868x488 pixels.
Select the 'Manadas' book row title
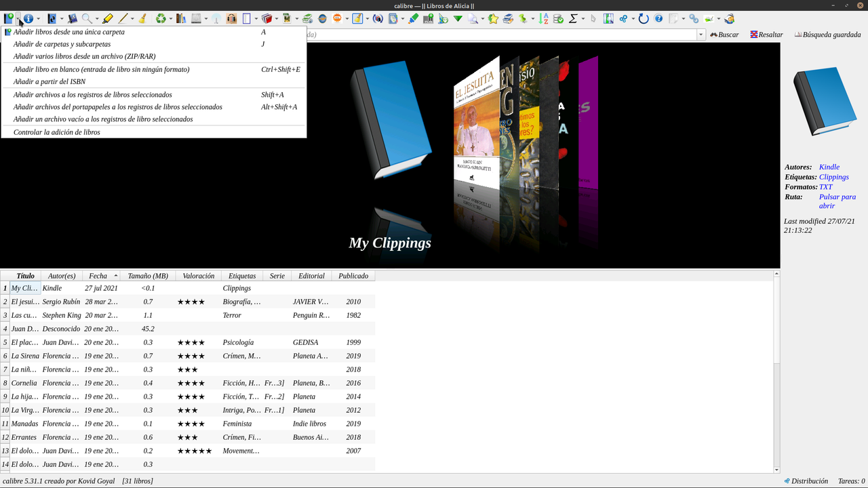(24, 424)
